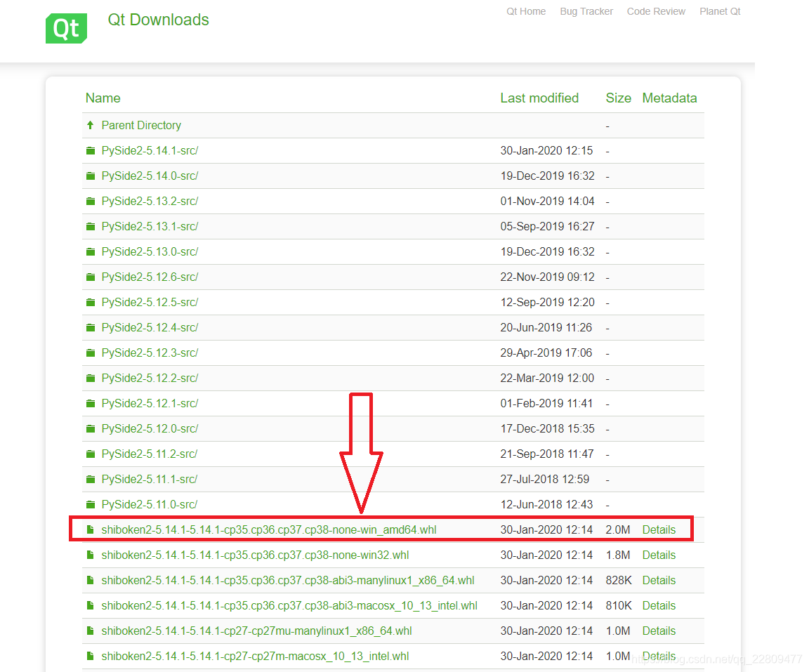The image size is (809, 672).
Task: Open the PySide2-5.13.2-src/ directory link
Action: click(150, 201)
